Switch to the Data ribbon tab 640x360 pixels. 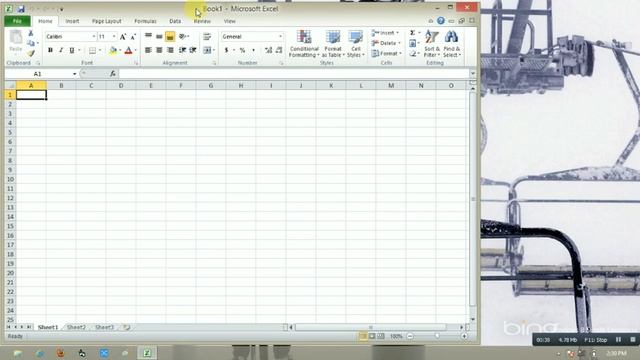(x=175, y=21)
